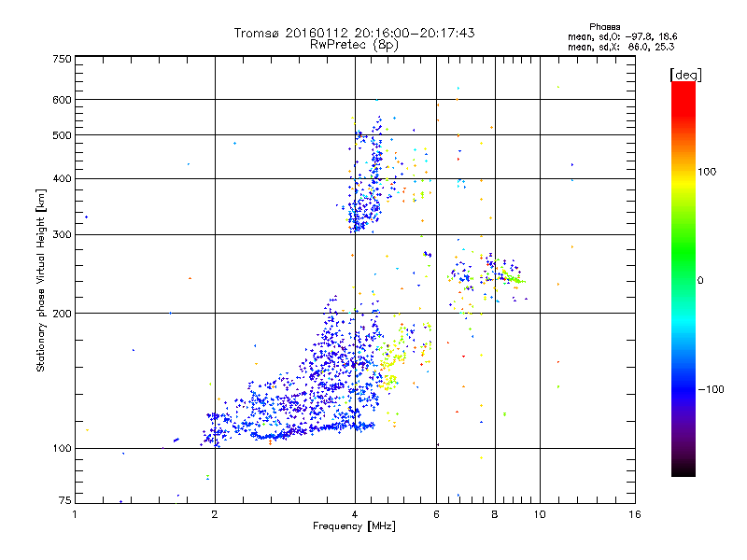747x560 pixels.
Task: Click the "500" height axis label
Action: 62,135
